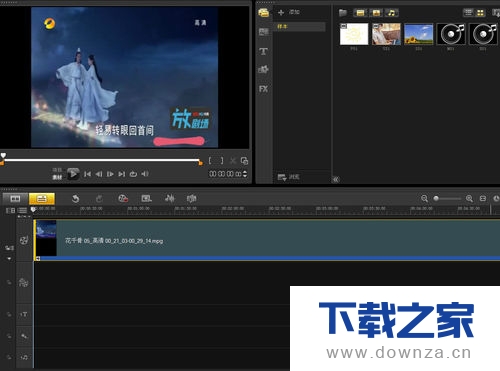Open the Track Manager list icon
Image resolution: width=500 pixels, height=371 pixels.
pos(22,210)
